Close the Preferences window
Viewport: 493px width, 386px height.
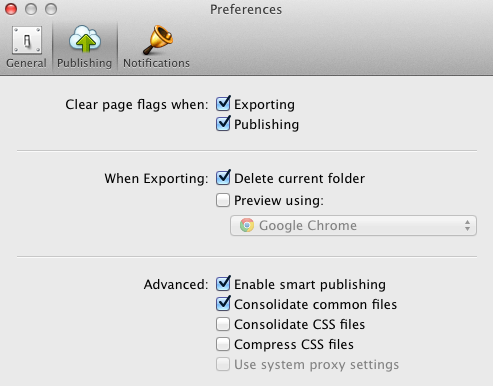pyautogui.click(x=11, y=9)
